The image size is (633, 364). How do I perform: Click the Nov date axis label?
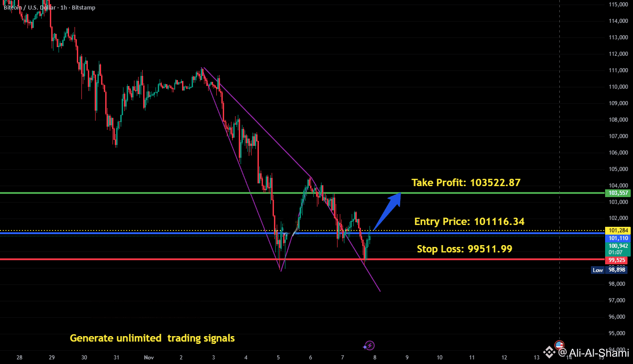pos(148,357)
